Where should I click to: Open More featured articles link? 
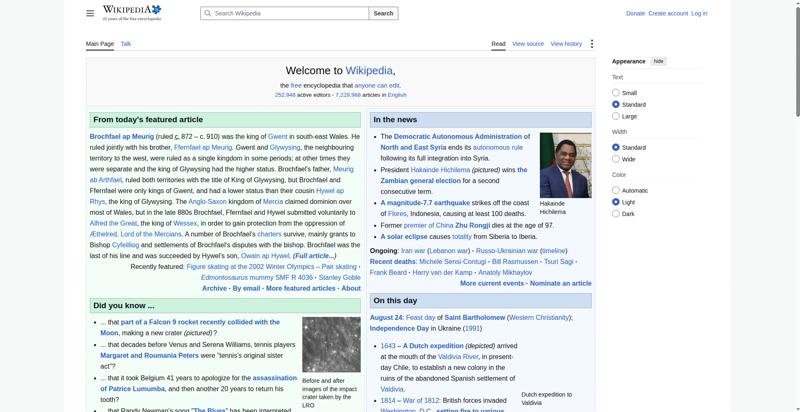pyautogui.click(x=301, y=288)
